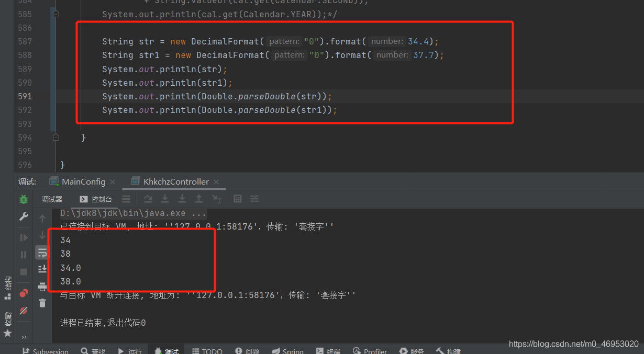Toggle soft-wrap in console

coord(42,253)
